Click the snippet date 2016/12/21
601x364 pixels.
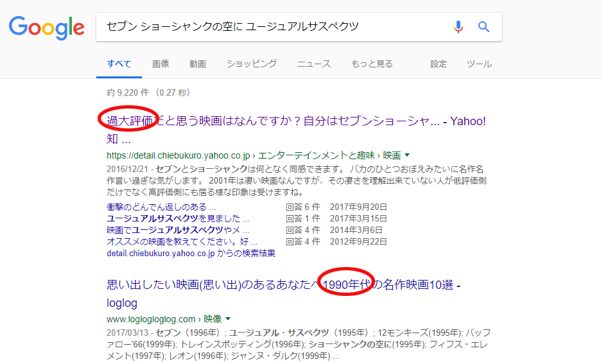pos(127,169)
